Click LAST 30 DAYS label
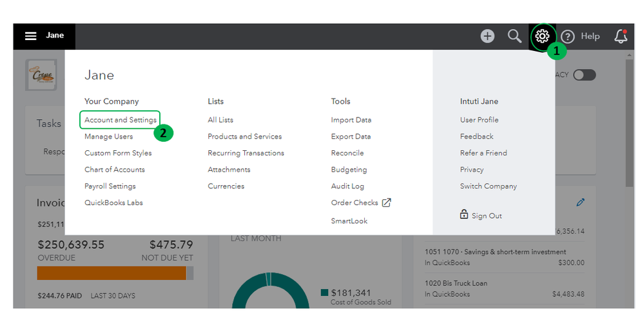 [113, 296]
